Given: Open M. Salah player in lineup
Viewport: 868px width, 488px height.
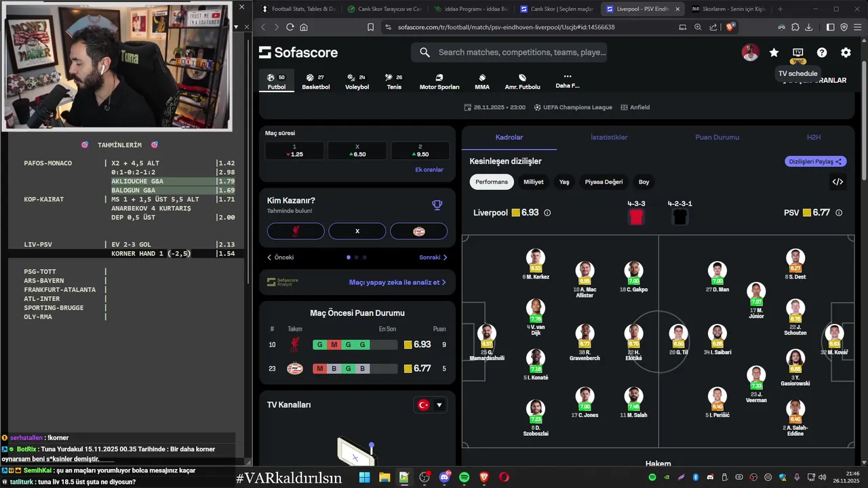Looking at the screenshot, I should pyautogui.click(x=633, y=402).
